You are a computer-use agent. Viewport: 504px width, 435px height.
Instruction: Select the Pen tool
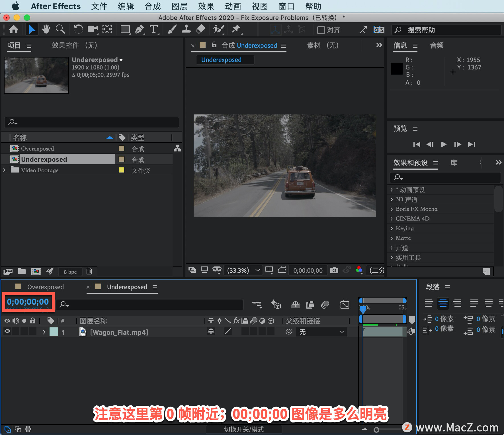140,29
